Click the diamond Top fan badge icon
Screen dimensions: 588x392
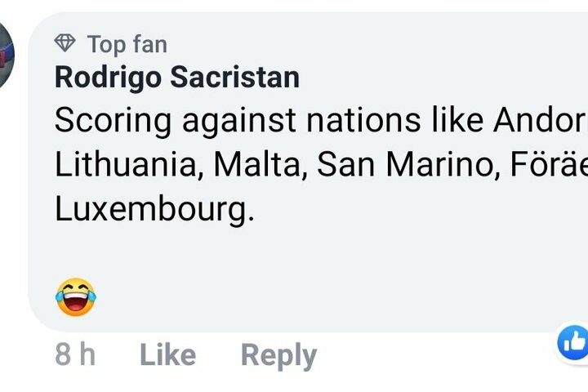coord(65,42)
